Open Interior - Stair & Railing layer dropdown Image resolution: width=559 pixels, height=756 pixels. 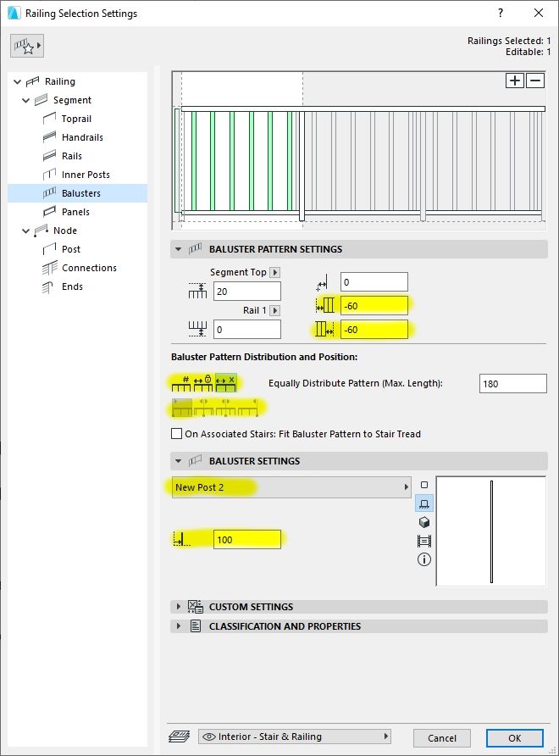pos(295,737)
